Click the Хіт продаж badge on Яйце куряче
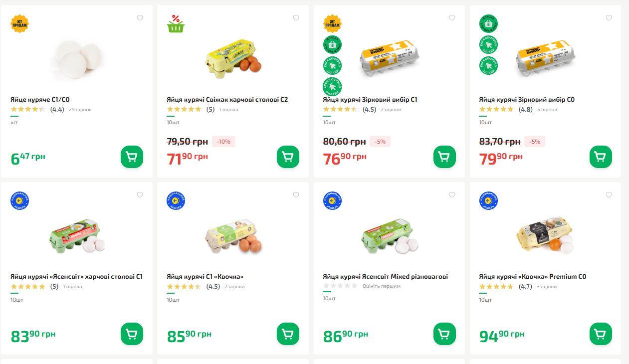The image size is (629, 364). point(20,23)
